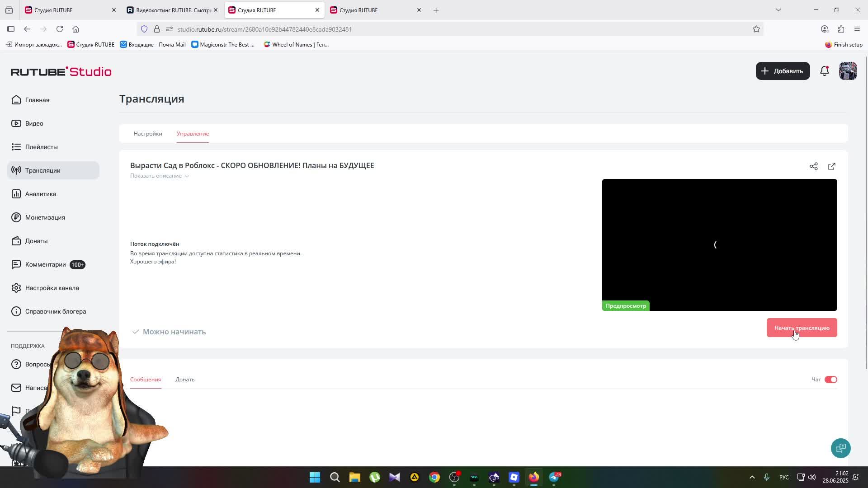Open the user profile avatar
Screen dimensions: 868x488
[x=848, y=71]
